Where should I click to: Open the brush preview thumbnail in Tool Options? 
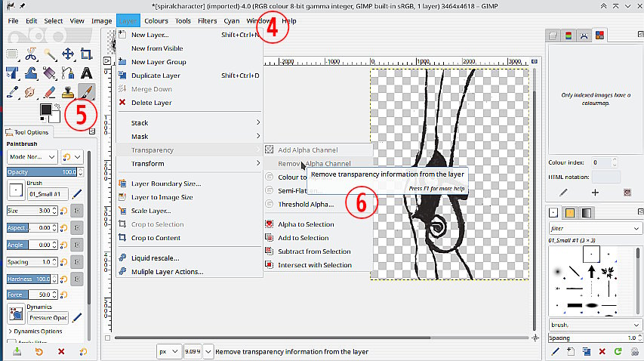pyautogui.click(x=16, y=190)
